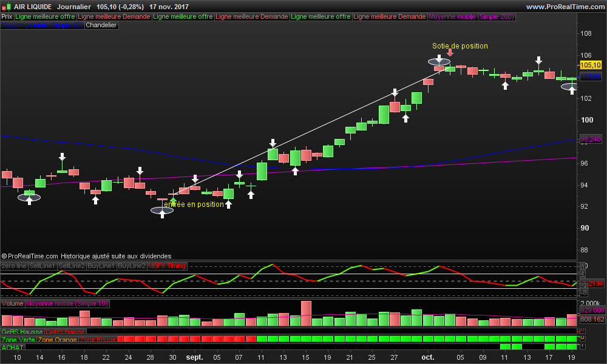
Task: Click the 15 date axis label
Action: point(305,357)
